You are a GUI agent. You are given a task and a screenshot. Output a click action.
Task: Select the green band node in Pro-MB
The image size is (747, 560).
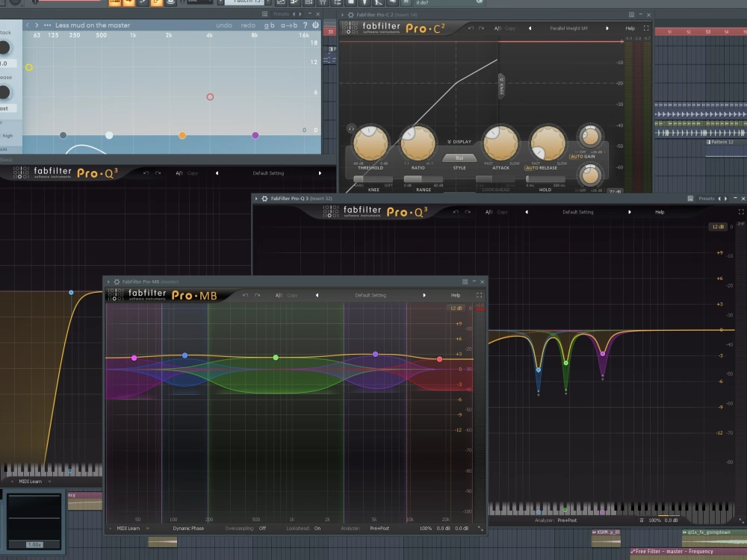pos(276,357)
